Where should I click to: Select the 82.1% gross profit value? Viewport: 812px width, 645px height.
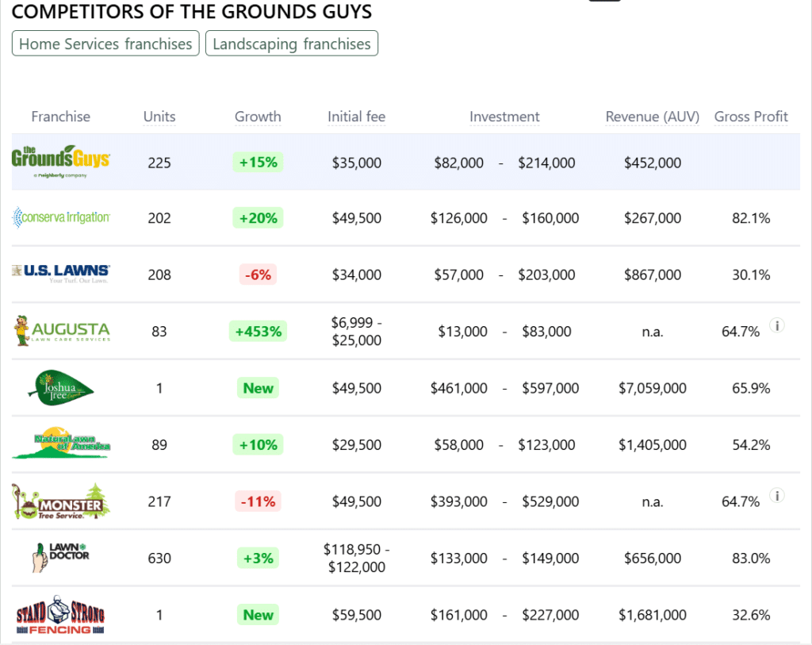[x=751, y=218]
